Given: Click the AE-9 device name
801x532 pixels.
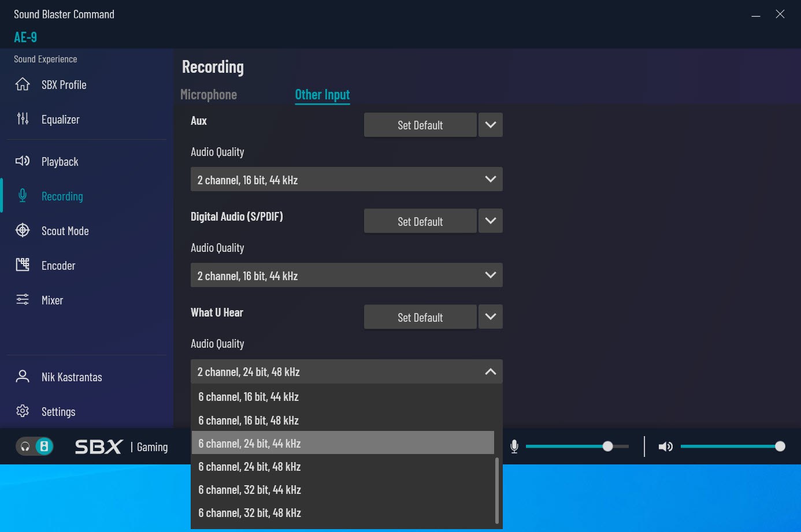Looking at the screenshot, I should [25, 37].
